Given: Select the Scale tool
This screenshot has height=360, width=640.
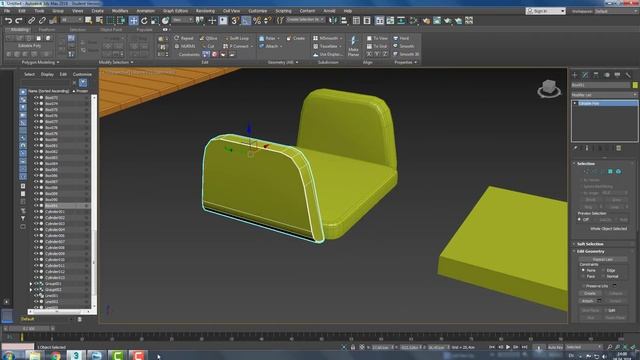Looking at the screenshot, I should click(x=155, y=20).
